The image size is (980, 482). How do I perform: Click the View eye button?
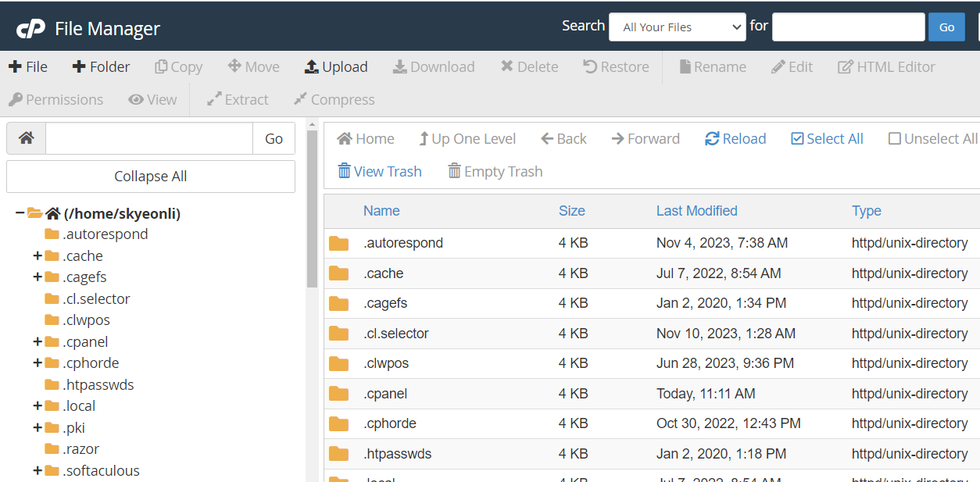point(152,100)
